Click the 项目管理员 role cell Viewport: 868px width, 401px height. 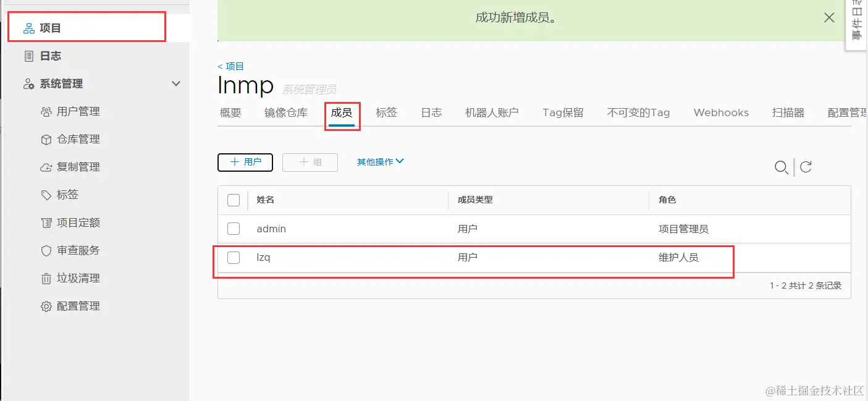(x=683, y=229)
